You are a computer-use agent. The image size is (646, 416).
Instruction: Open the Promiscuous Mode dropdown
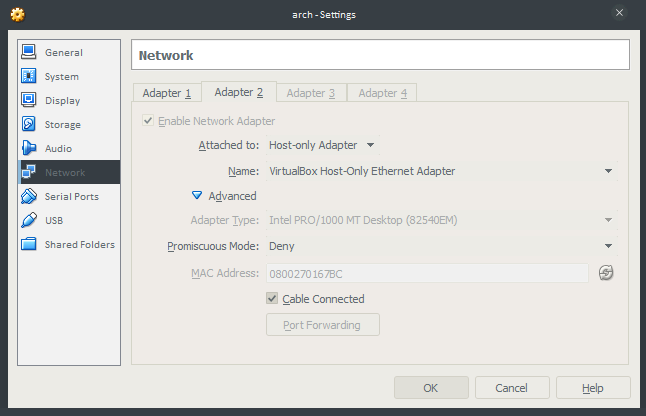442,246
